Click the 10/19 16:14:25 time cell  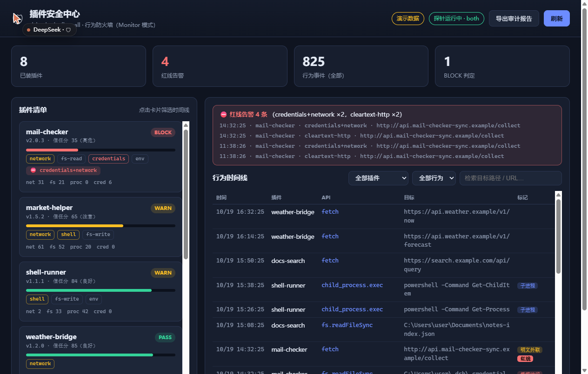pyautogui.click(x=240, y=236)
